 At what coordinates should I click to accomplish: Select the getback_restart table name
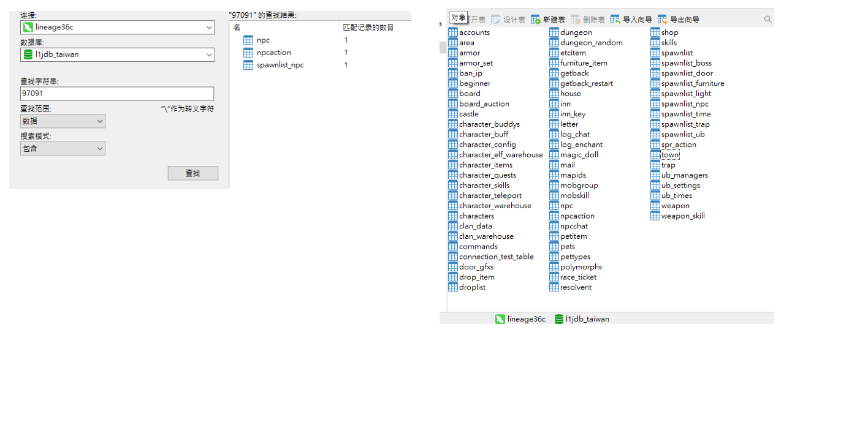tap(587, 83)
